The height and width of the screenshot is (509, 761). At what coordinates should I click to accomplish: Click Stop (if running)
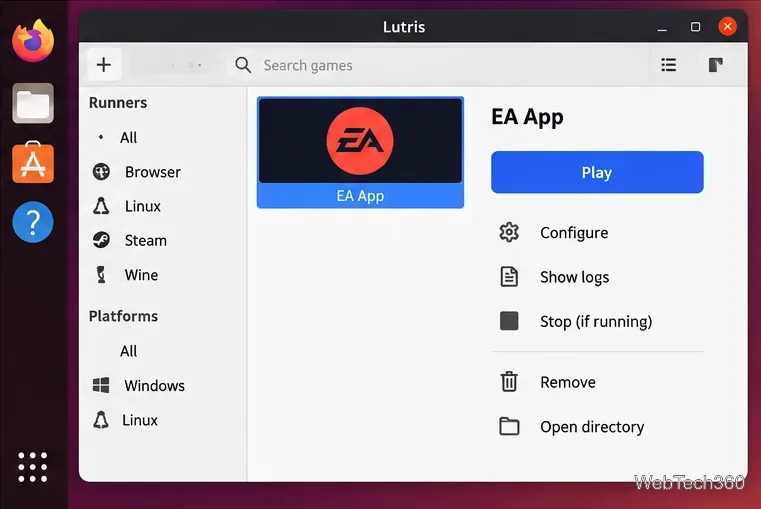(597, 321)
